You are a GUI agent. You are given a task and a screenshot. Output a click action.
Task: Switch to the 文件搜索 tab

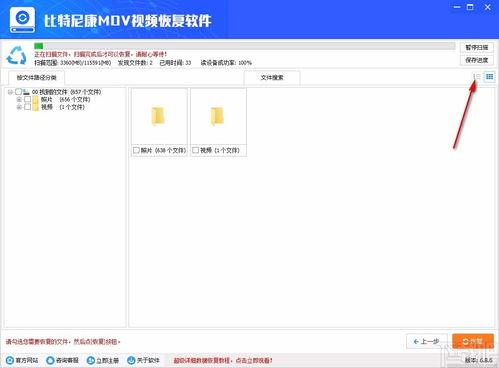[x=272, y=78]
